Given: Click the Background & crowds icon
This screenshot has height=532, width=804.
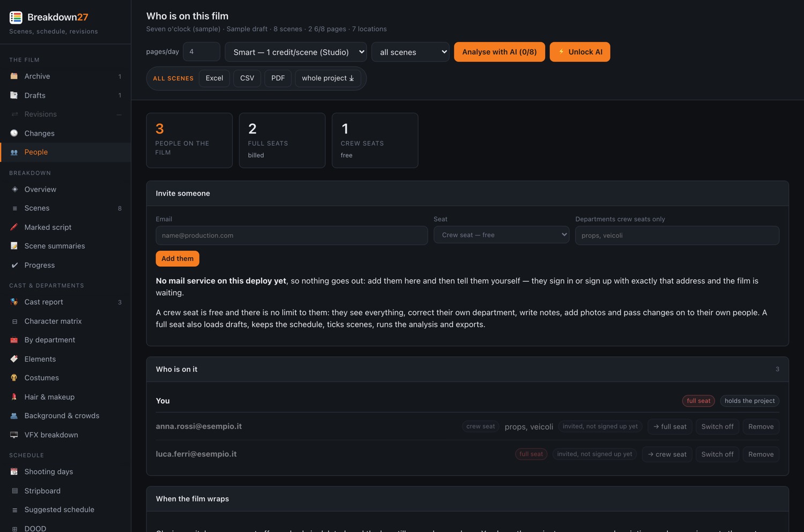Looking at the screenshot, I should (14, 416).
